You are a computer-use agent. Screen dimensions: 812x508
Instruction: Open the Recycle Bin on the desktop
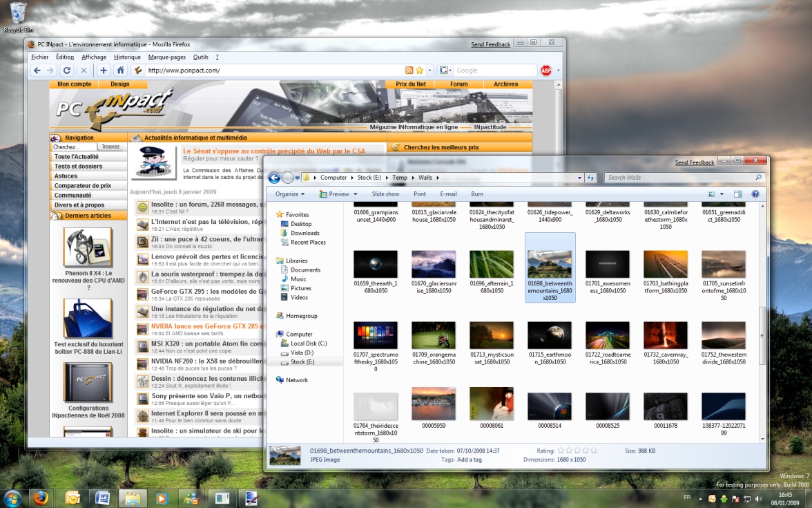pos(18,17)
